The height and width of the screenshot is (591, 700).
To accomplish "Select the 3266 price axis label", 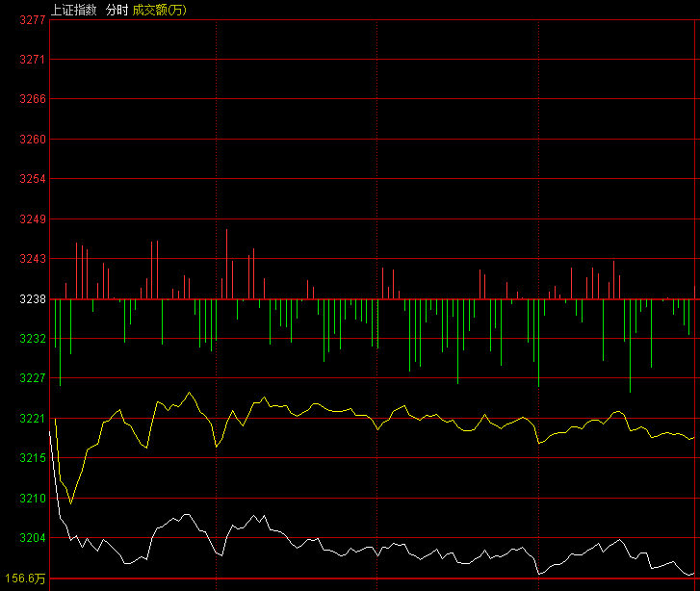I will tap(33, 99).
